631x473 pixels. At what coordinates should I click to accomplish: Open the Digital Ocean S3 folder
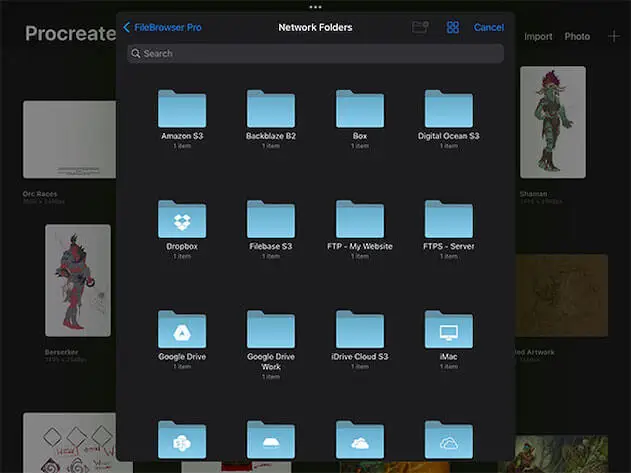[449, 109]
